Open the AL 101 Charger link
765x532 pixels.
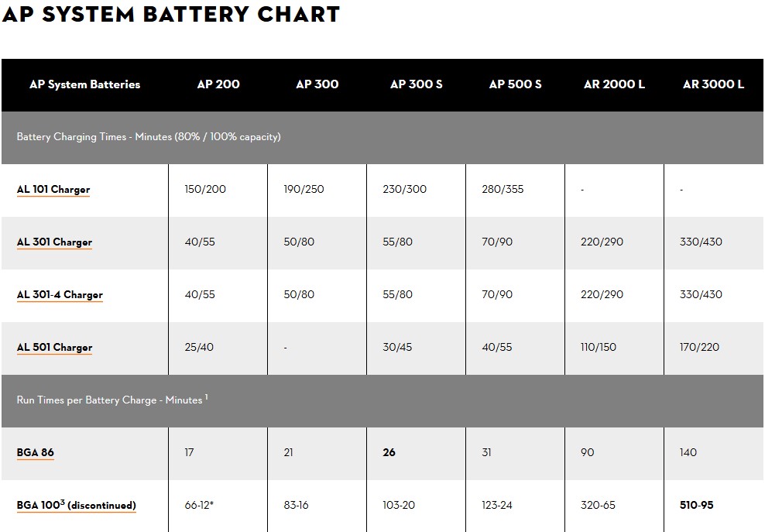(x=53, y=190)
